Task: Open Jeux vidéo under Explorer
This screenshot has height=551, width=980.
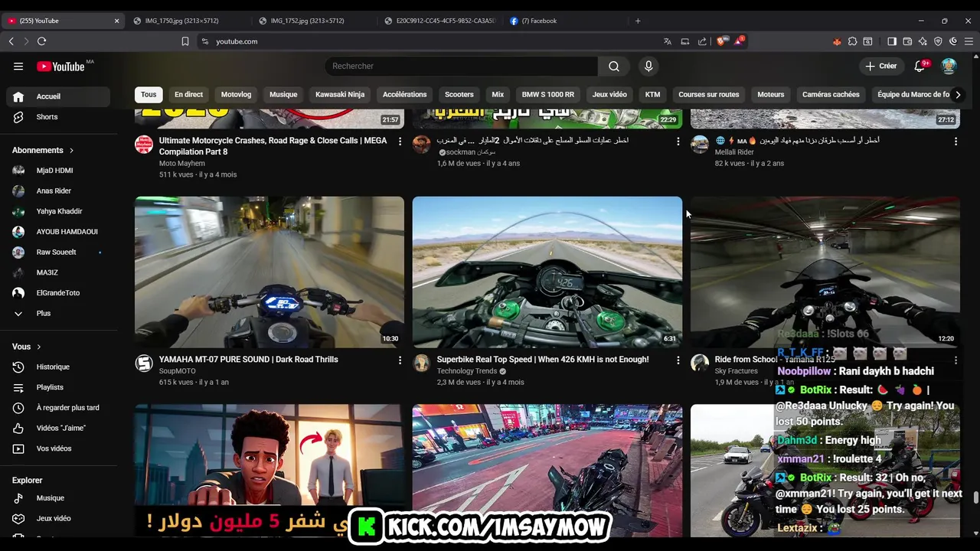Action: point(58,518)
